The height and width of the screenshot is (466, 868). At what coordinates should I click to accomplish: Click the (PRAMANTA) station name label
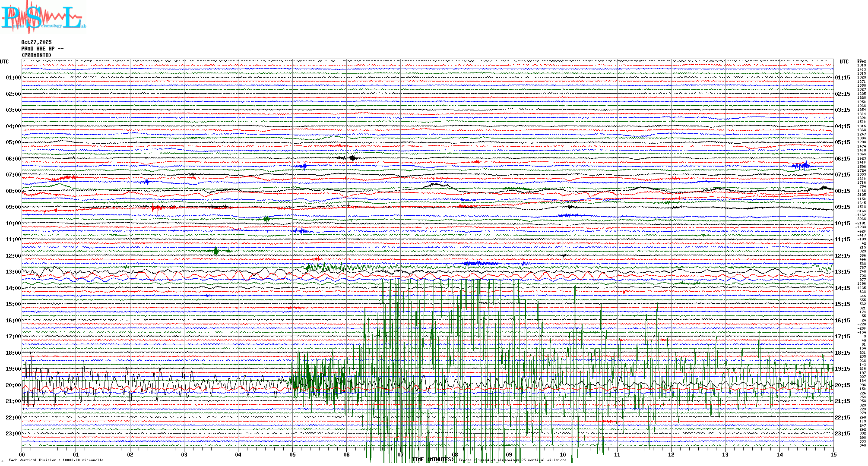pyautogui.click(x=36, y=55)
